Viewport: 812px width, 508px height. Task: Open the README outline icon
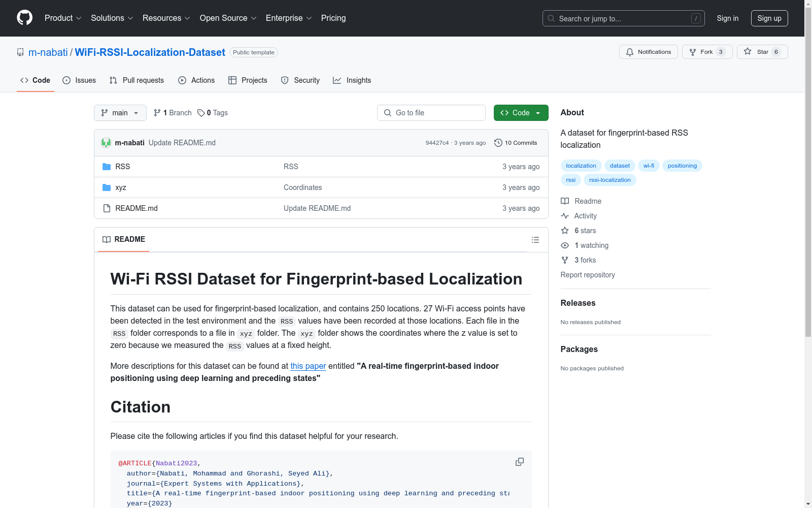[535, 240]
